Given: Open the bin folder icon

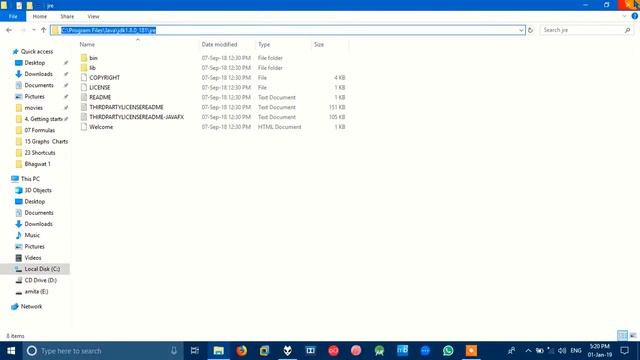Looking at the screenshot, I should coord(84,58).
